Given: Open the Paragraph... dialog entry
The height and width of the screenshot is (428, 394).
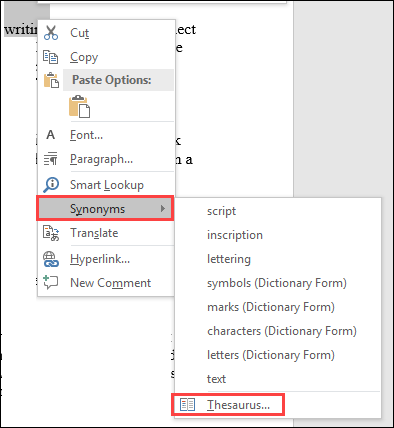Looking at the screenshot, I should click(x=106, y=159).
